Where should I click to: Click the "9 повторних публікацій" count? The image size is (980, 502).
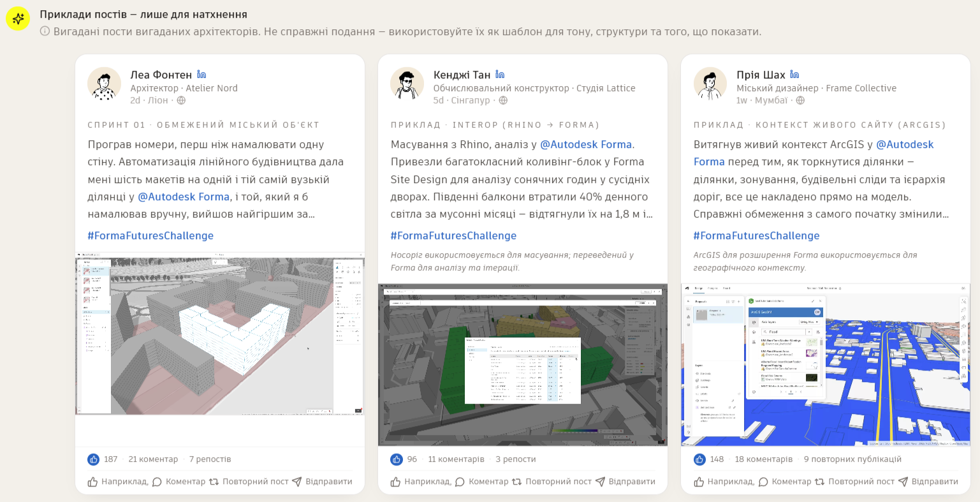coord(853,459)
